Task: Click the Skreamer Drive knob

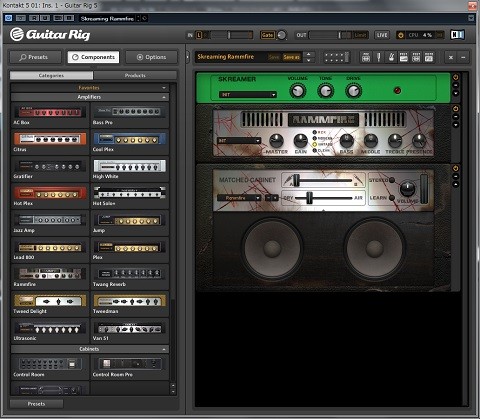Action: coord(353,91)
